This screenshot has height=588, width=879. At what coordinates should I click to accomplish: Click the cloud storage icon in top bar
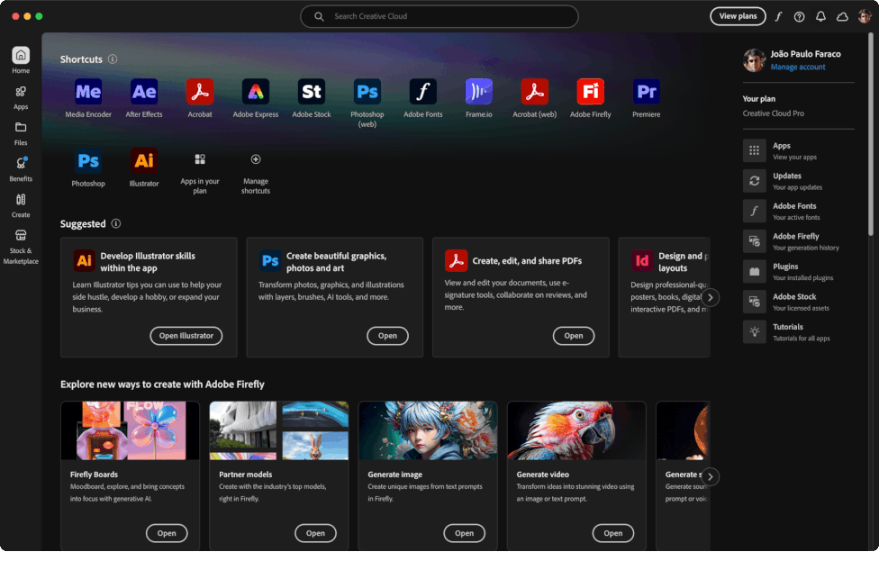pyautogui.click(x=842, y=16)
